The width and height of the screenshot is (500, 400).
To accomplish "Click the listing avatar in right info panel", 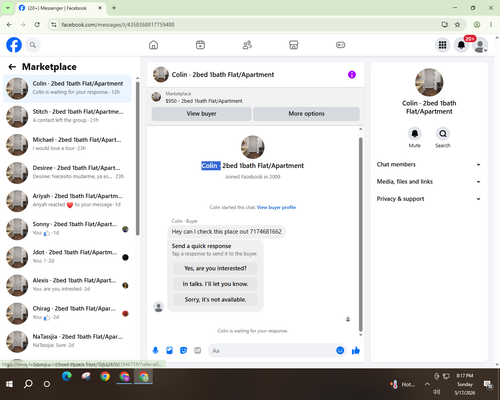I will [x=429, y=82].
